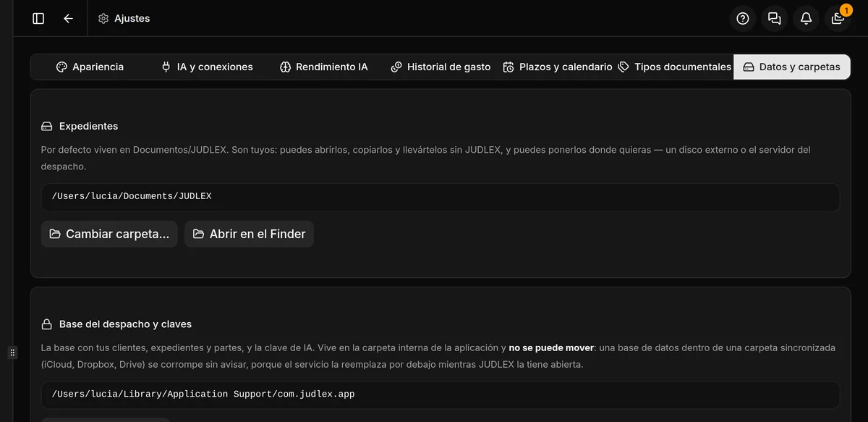Open the IA y conexiones tab
The height and width of the screenshot is (422, 868).
207,67
